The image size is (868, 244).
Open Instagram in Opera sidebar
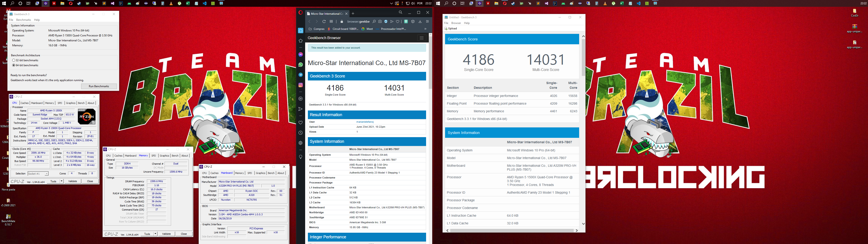tap(301, 85)
